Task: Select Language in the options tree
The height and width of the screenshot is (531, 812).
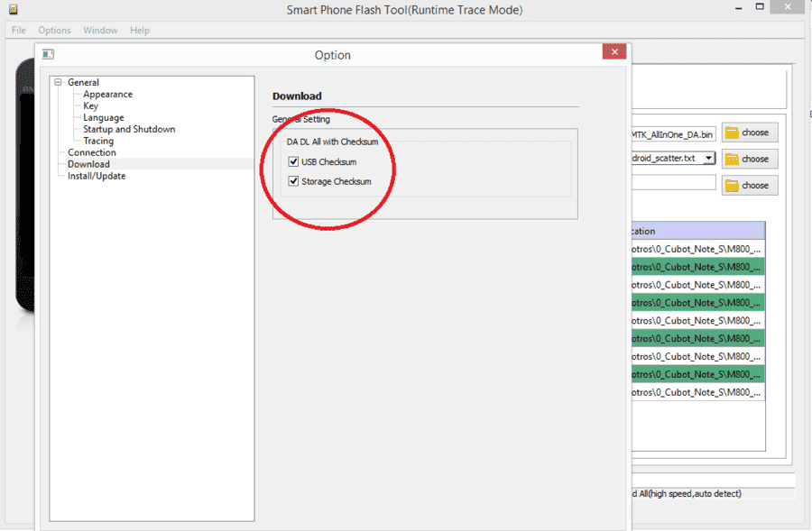Action: point(104,117)
